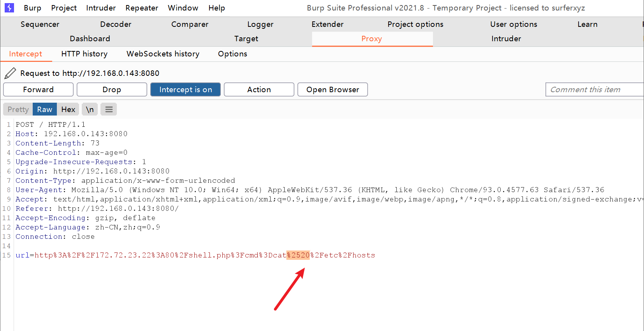
Task: Click the Origin header line
Action: [x=92, y=171]
